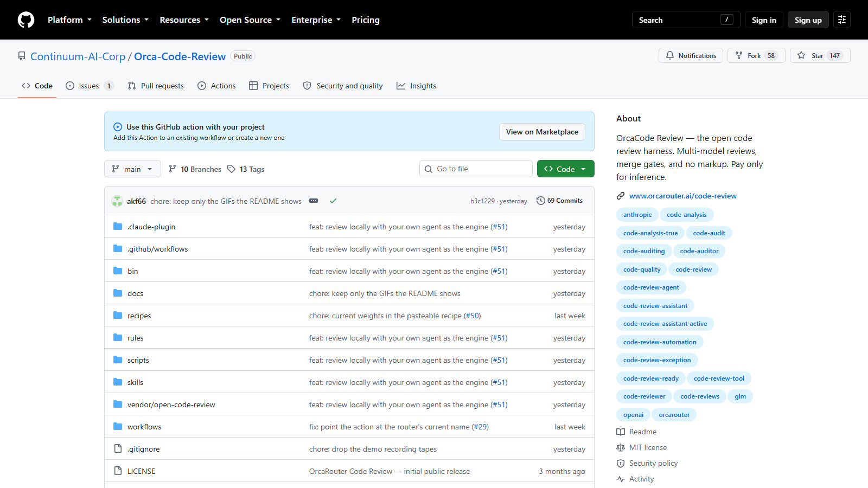The width and height of the screenshot is (868, 488).
Task: Select the glm topic tag
Action: point(741,397)
